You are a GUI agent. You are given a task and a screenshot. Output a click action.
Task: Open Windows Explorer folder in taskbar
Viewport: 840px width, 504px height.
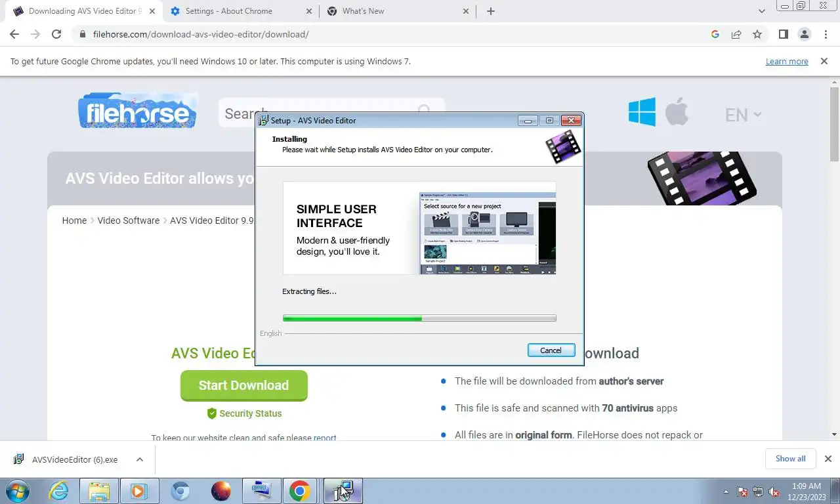(99, 491)
